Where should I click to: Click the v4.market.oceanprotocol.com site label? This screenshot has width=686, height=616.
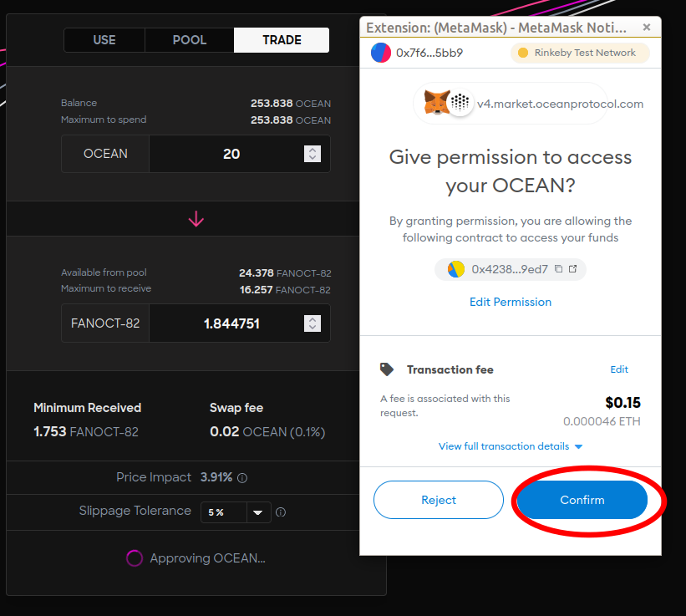click(x=560, y=104)
